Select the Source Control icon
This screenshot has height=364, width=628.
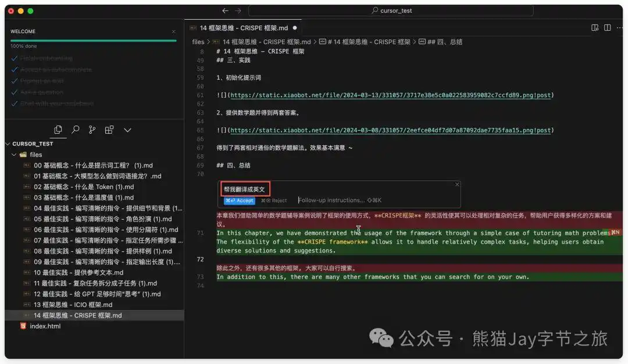coord(92,130)
